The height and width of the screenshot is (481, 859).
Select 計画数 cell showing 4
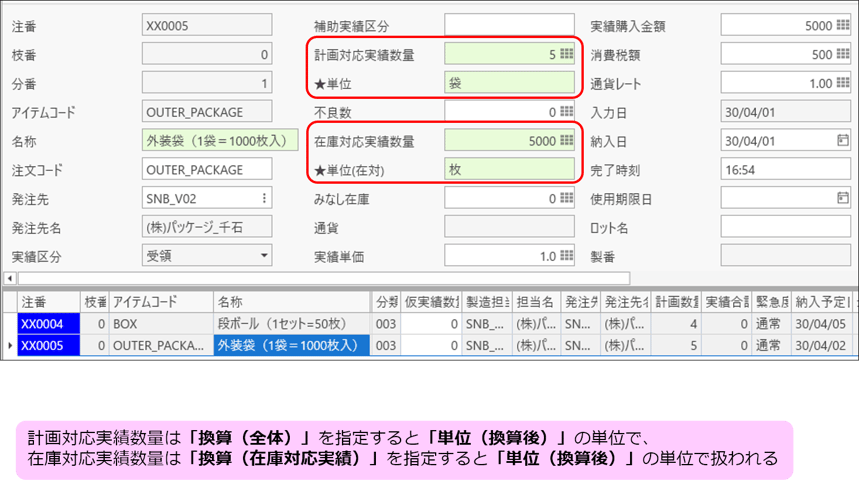[x=677, y=324]
